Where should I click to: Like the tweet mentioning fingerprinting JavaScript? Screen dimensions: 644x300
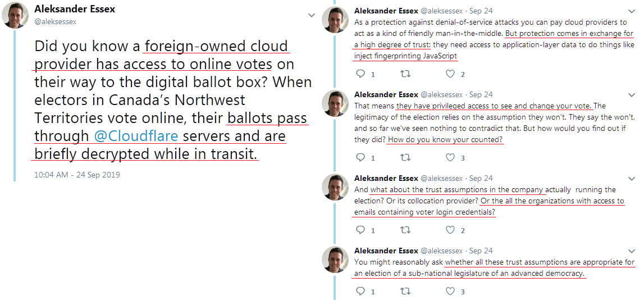450,74
